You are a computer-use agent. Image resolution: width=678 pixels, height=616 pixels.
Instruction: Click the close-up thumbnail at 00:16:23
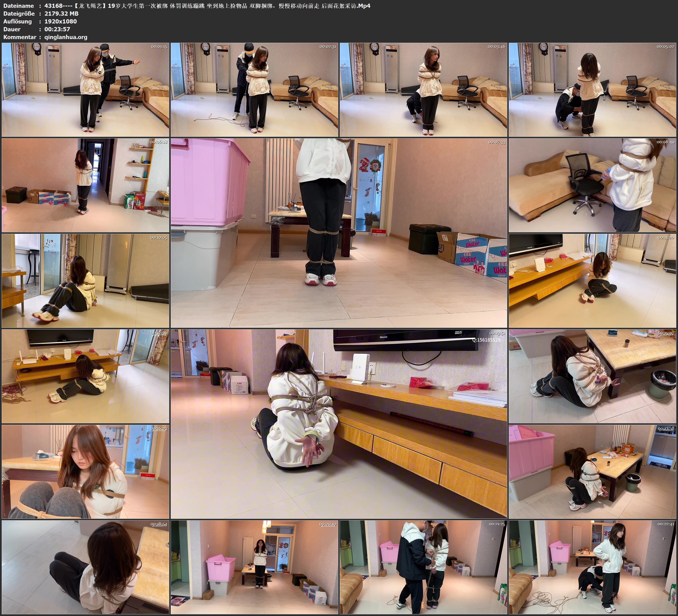click(85, 472)
